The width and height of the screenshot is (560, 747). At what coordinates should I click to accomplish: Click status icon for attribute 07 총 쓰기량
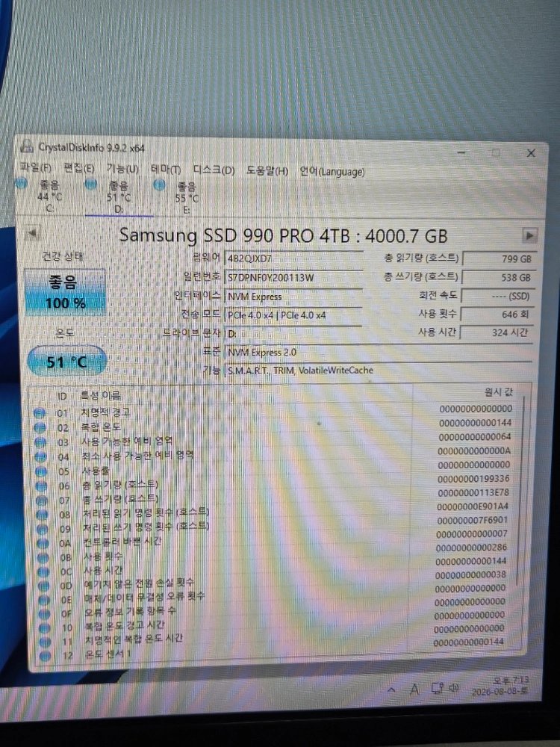pyautogui.click(x=42, y=500)
